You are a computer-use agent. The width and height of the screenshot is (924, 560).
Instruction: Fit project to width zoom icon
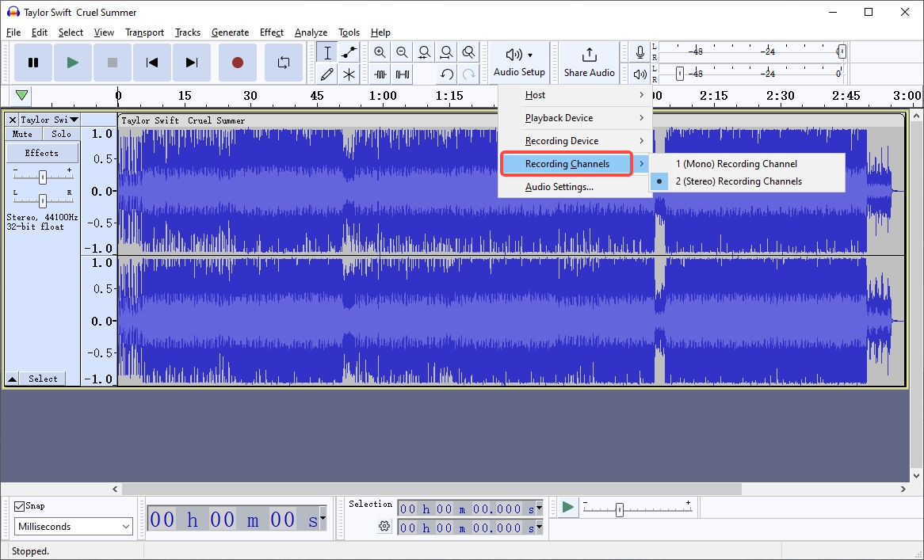click(447, 52)
